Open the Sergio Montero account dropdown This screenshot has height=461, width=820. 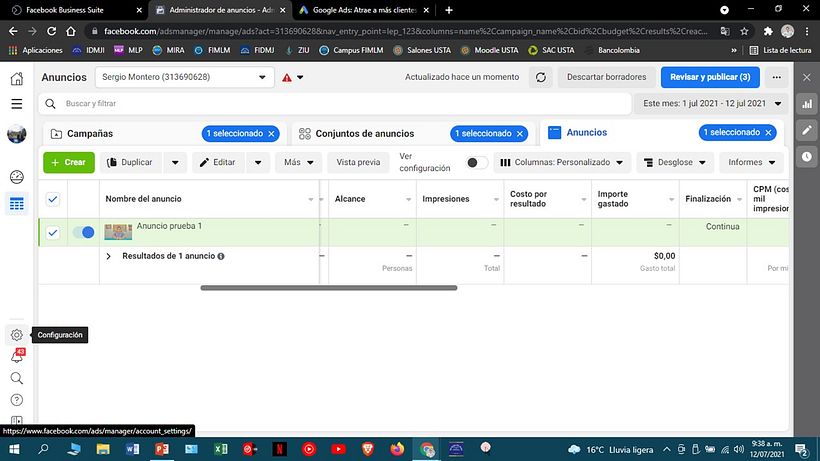185,77
